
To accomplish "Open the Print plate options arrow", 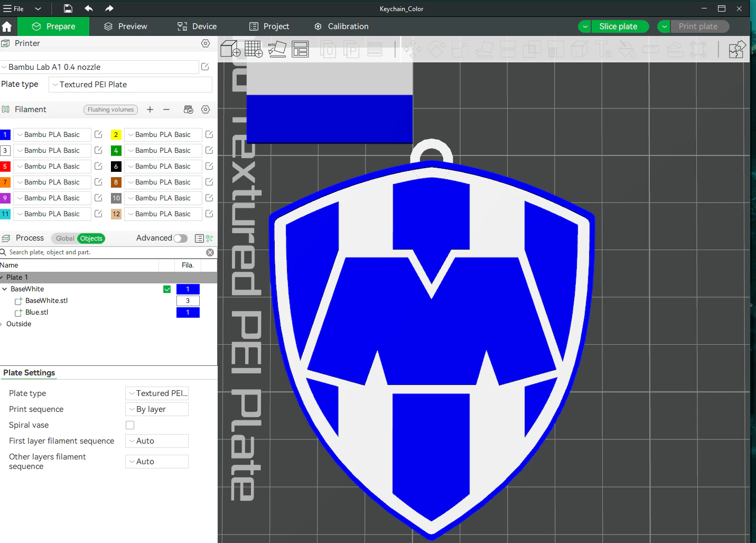I will click(x=664, y=26).
